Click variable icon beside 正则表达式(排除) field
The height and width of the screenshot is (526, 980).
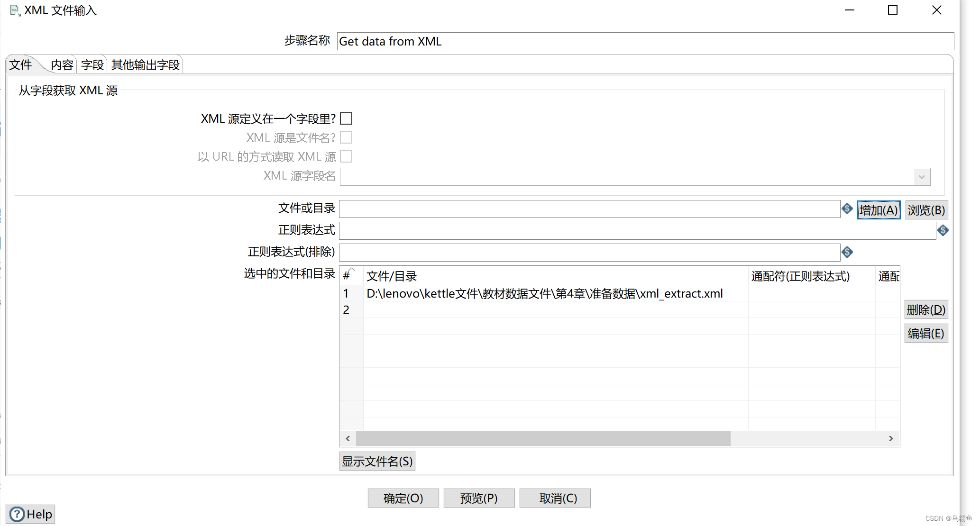coord(847,252)
